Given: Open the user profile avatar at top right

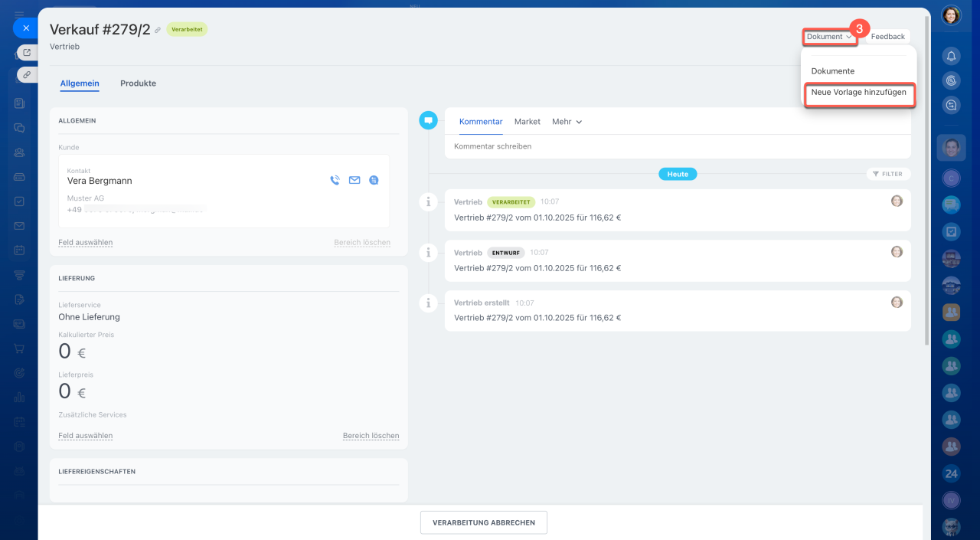Looking at the screenshot, I should (x=951, y=15).
